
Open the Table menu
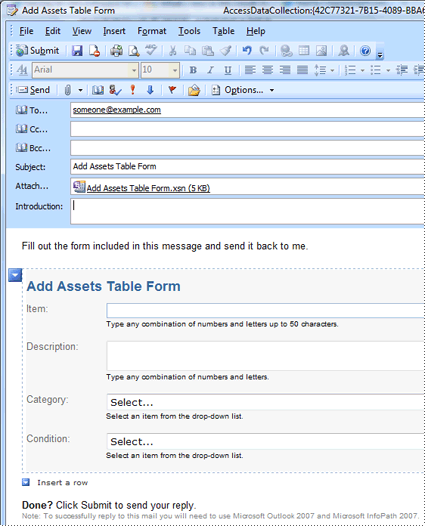(x=223, y=31)
